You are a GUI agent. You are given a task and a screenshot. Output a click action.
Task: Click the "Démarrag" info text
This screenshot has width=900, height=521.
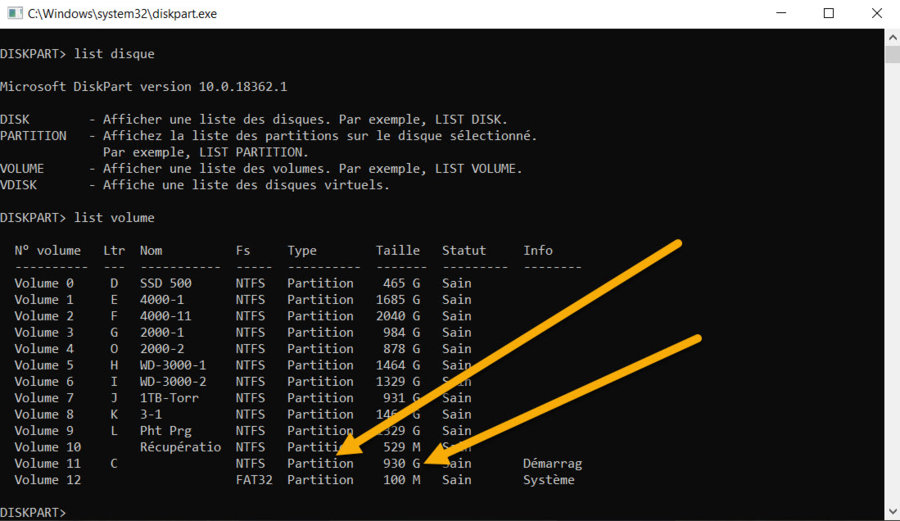(552, 464)
